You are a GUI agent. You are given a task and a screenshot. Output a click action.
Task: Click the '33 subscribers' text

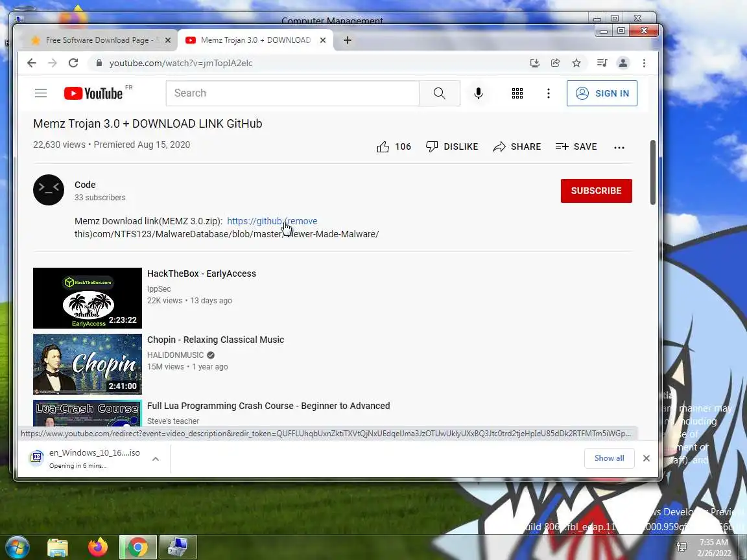click(x=100, y=198)
